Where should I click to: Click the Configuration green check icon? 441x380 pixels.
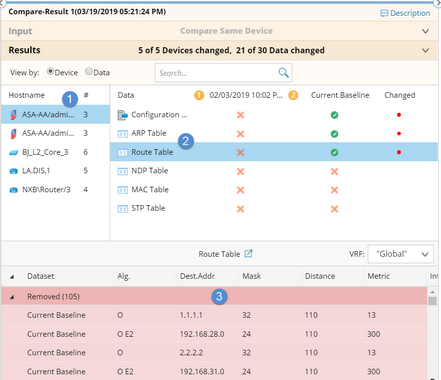coord(334,115)
